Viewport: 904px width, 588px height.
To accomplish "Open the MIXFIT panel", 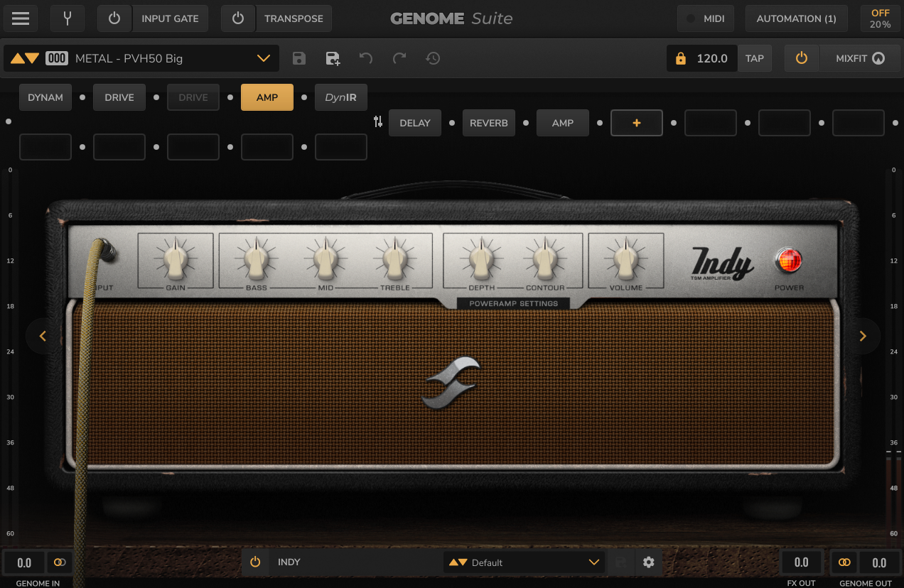I will pos(859,58).
